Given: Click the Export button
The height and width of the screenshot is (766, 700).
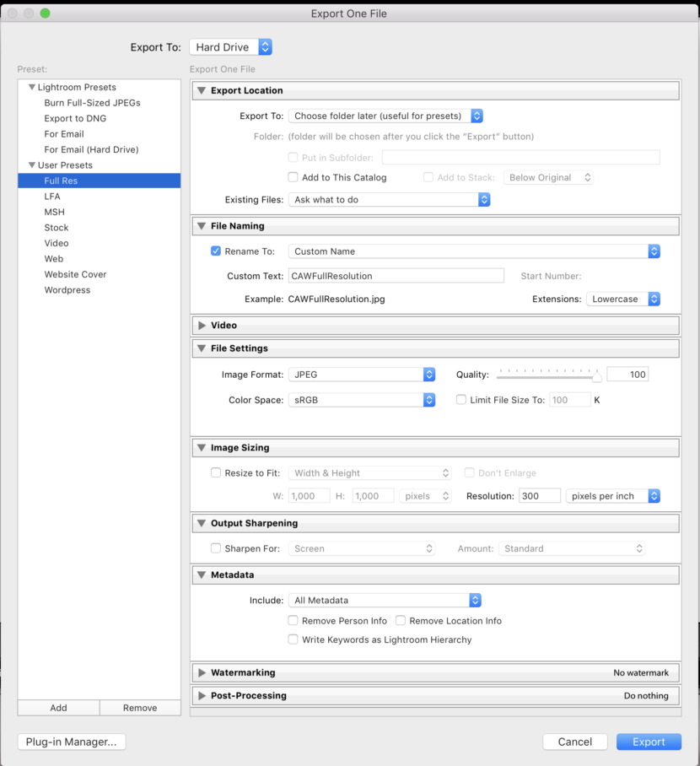Looking at the screenshot, I should pos(649,742).
